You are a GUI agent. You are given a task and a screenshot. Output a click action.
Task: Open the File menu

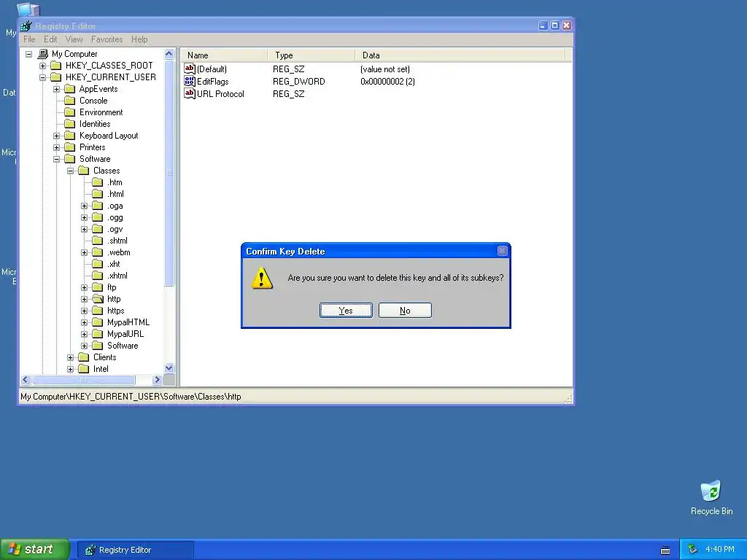coord(29,39)
